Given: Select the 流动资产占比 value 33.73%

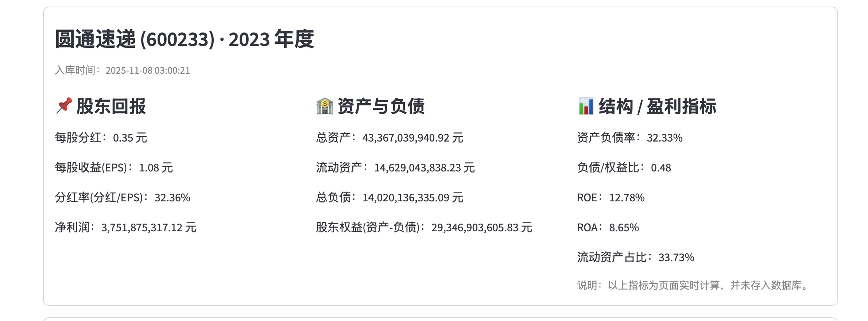Looking at the screenshot, I should click(x=676, y=258).
